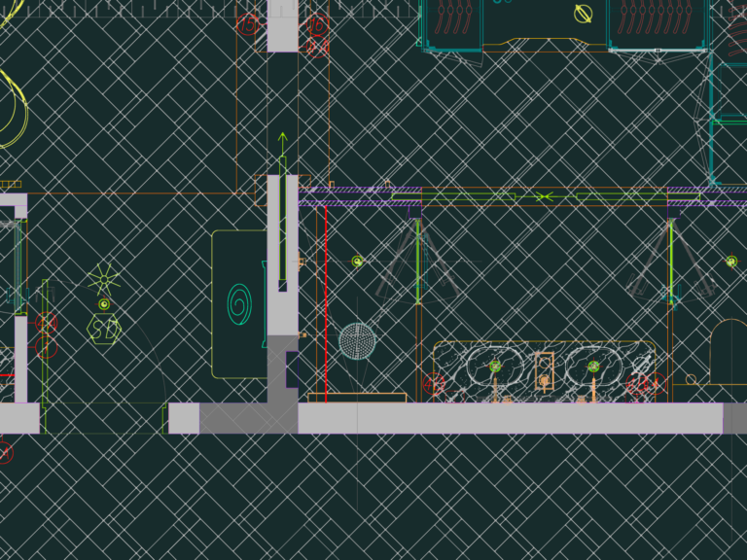Click the orange fixture between the sinks
The height and width of the screenshot is (560, 747).
pyautogui.click(x=544, y=371)
